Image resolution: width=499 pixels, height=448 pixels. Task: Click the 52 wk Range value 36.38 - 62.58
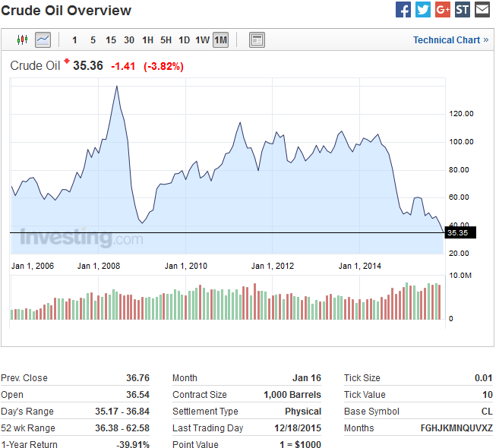(122, 428)
